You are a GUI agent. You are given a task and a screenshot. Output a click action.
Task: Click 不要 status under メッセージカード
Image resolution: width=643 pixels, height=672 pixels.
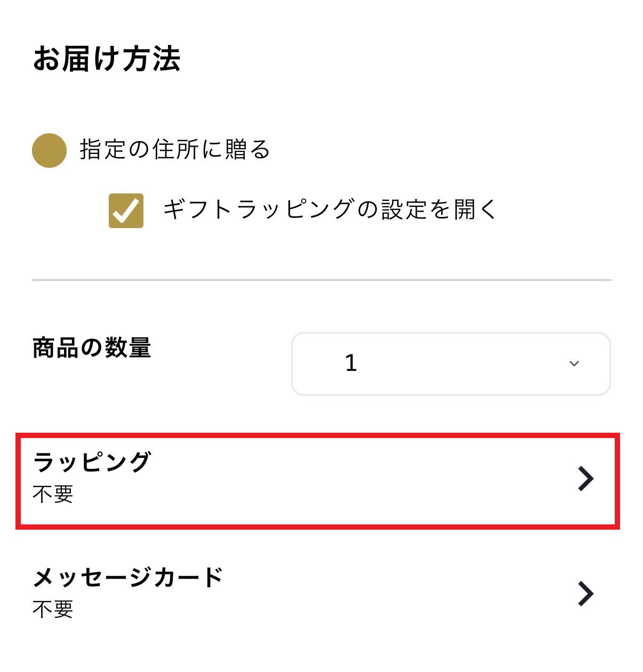[53, 609]
